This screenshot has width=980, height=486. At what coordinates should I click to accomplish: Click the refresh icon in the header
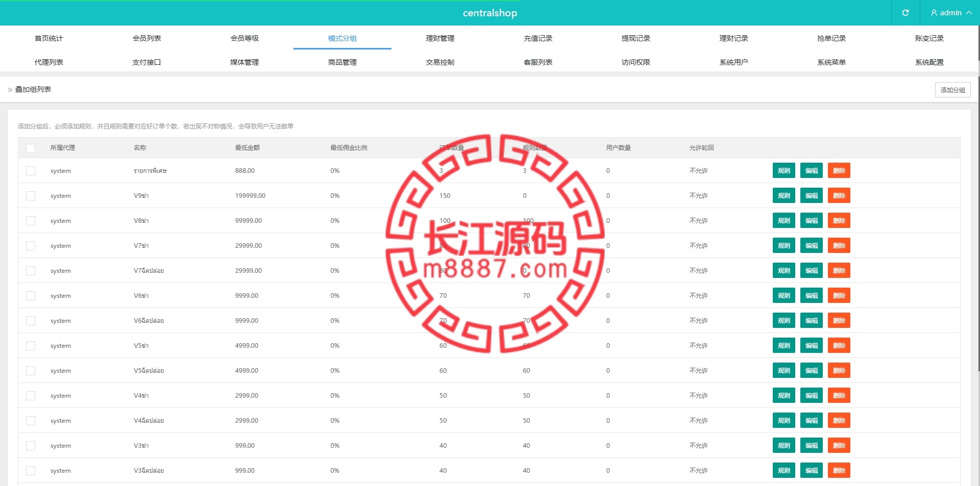click(905, 13)
